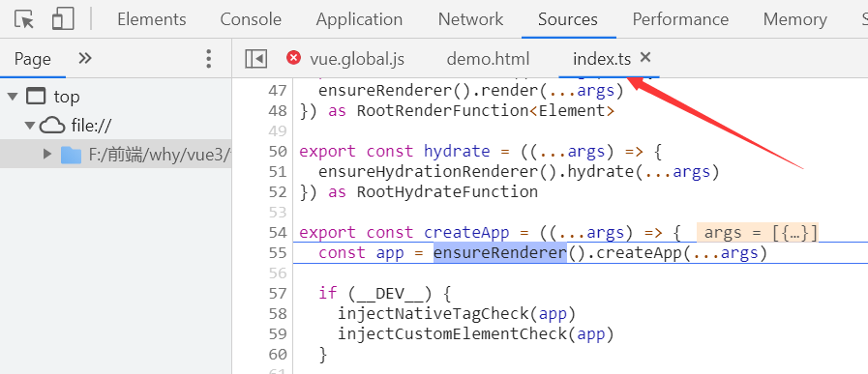
Task: Set breakpoint on line number 58
Action: (x=278, y=314)
